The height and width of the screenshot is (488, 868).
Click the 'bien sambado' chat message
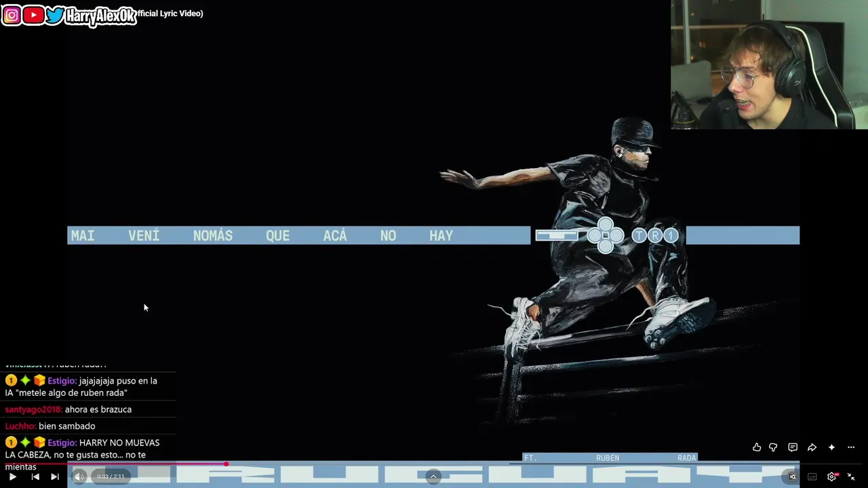(67, 426)
